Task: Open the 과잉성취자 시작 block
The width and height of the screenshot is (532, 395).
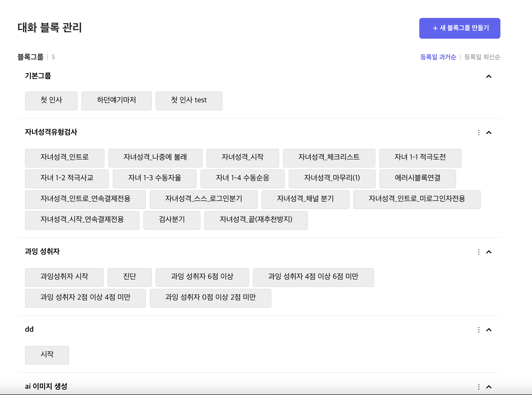Action: [64, 277]
